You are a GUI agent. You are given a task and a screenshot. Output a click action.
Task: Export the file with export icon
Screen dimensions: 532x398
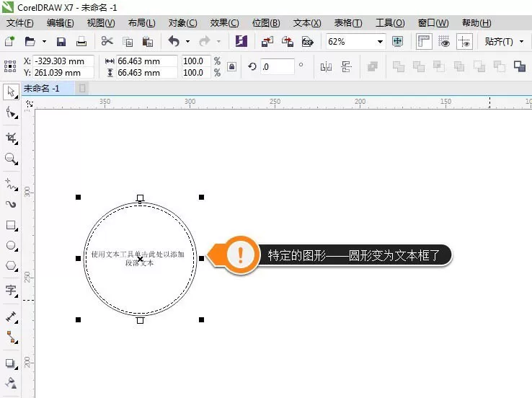tap(288, 41)
